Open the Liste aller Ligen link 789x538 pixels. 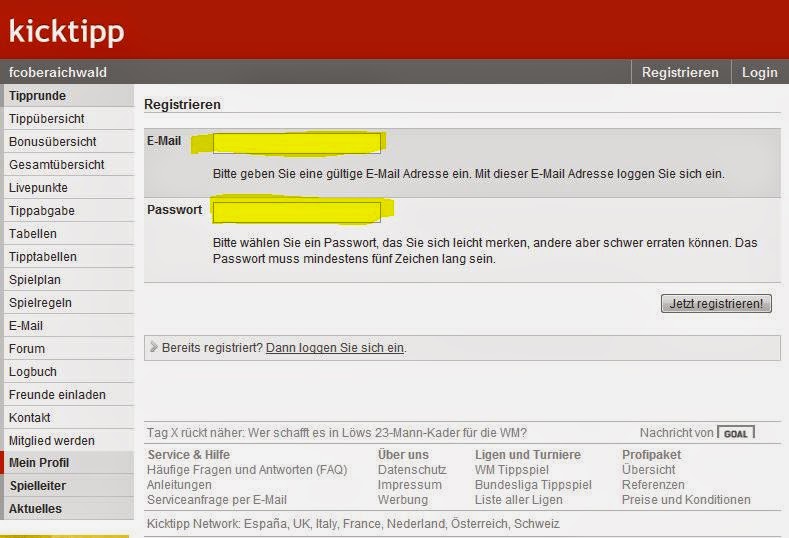(x=519, y=500)
